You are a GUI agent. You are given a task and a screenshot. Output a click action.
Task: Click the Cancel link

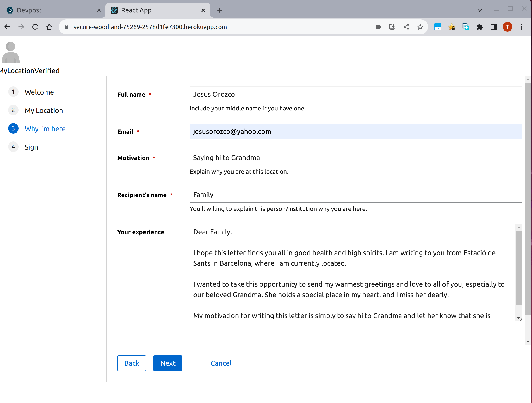[x=221, y=363]
